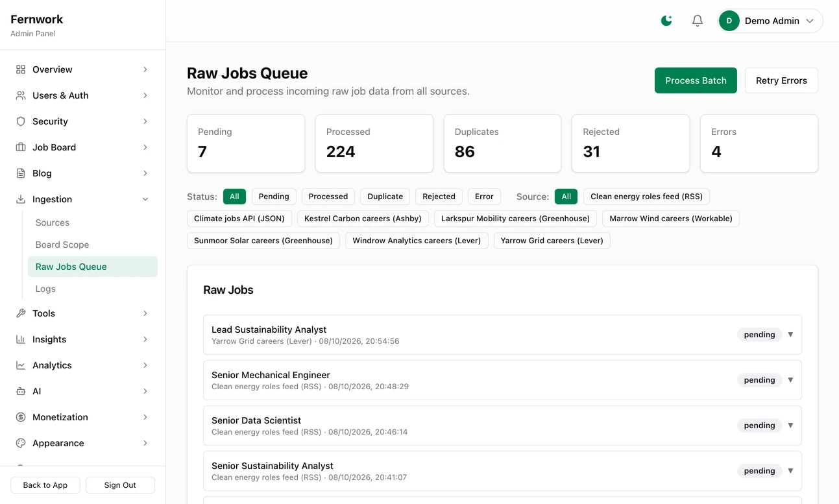Expand the Security section chevron
The width and height of the screenshot is (839, 504).
[x=145, y=121]
